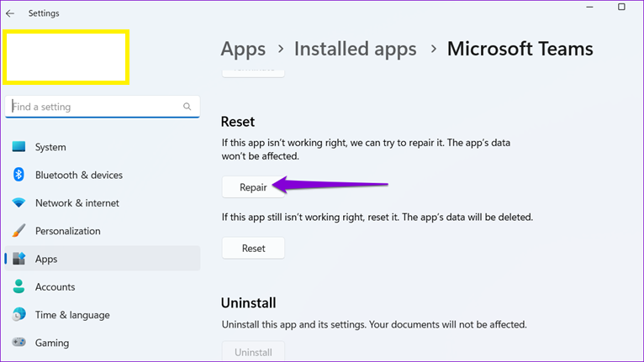644x362 pixels.
Task: Go to Installed apps breadcrumb
Action: coord(356,49)
